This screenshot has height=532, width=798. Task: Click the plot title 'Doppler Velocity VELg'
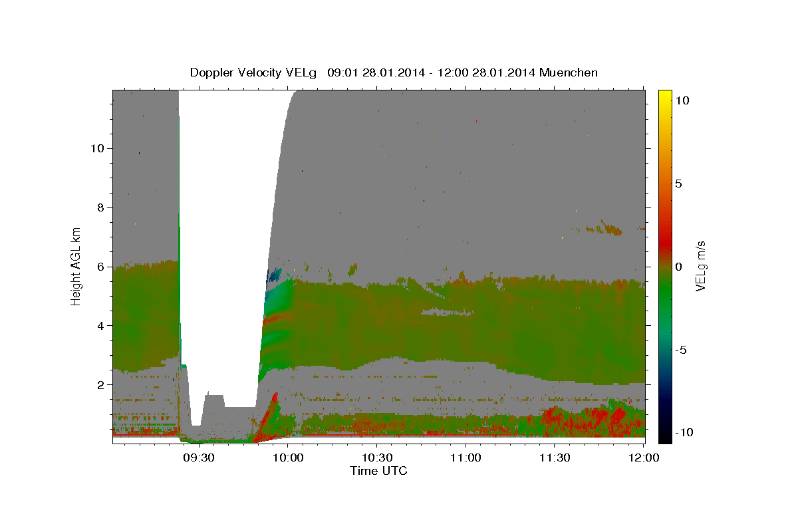tap(255, 72)
